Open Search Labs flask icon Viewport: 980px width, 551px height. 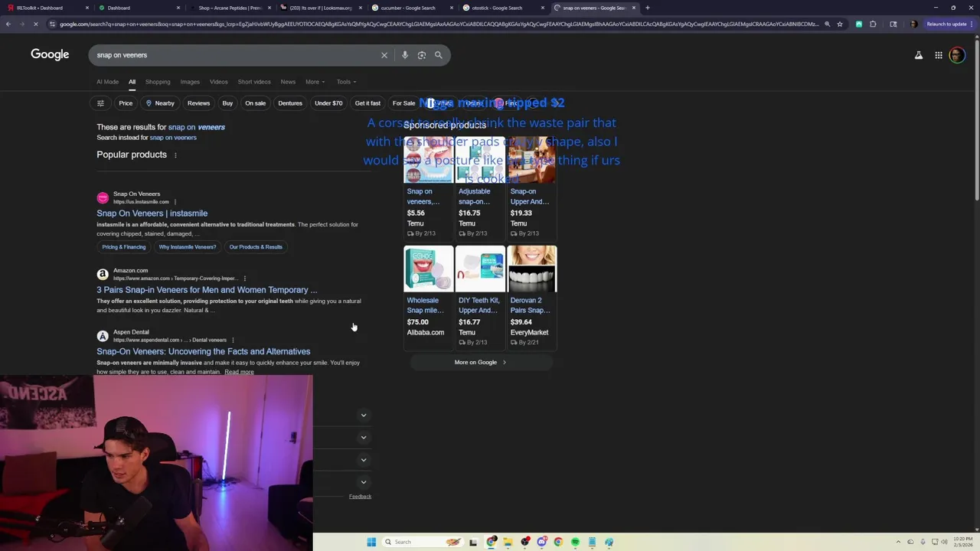pos(919,55)
